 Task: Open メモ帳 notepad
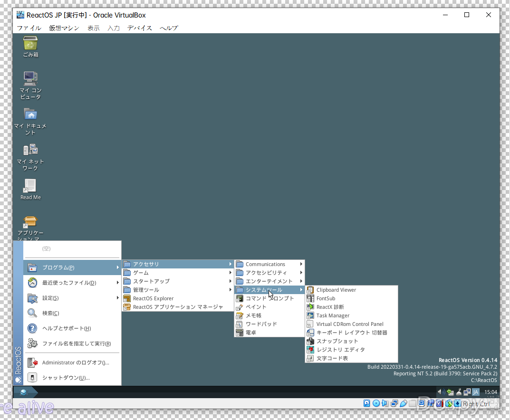pos(269,315)
